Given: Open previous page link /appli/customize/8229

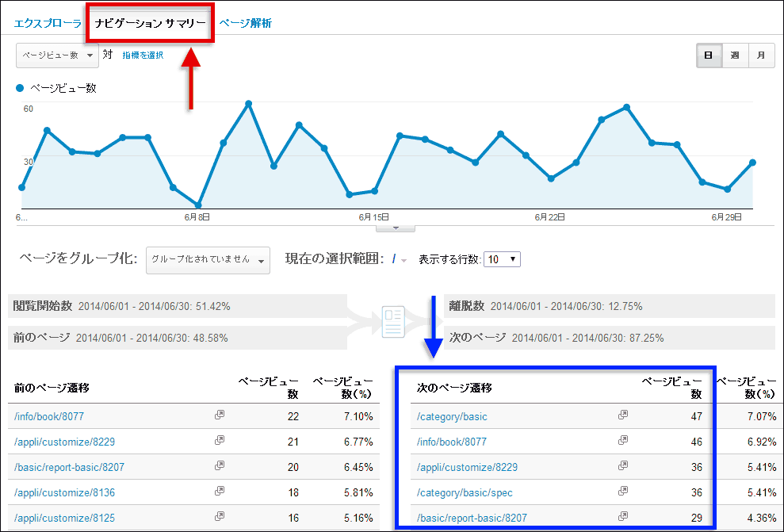Looking at the screenshot, I should click(64, 442).
